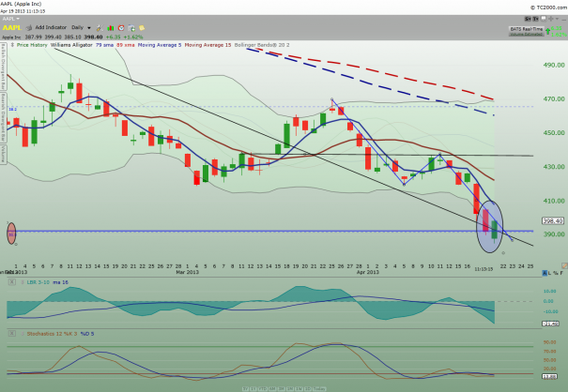The width and height of the screenshot is (568, 392).
Task: Select the 5D time range button
Action: pyautogui.click(x=308, y=389)
